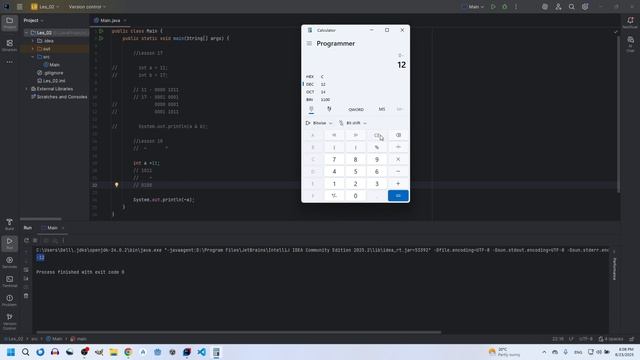The width and height of the screenshot is (640, 360).
Task: Click the Run console horizontal scrollbar
Action: (239, 332)
